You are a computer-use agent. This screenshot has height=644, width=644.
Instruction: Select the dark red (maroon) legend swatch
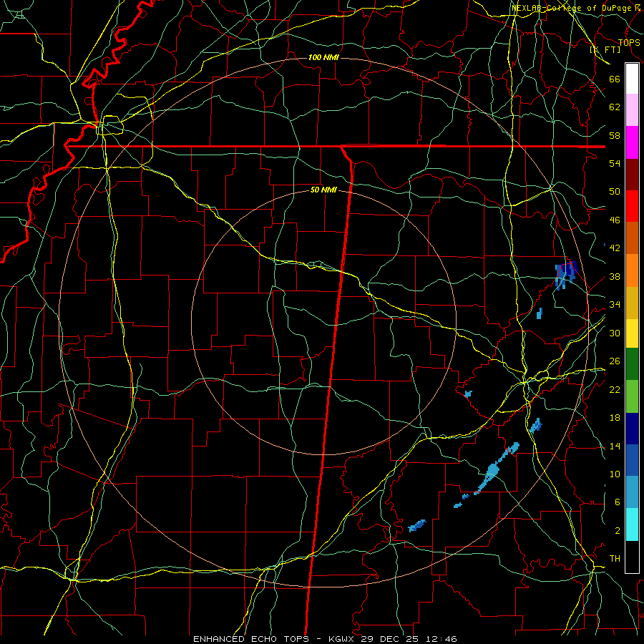point(632,175)
